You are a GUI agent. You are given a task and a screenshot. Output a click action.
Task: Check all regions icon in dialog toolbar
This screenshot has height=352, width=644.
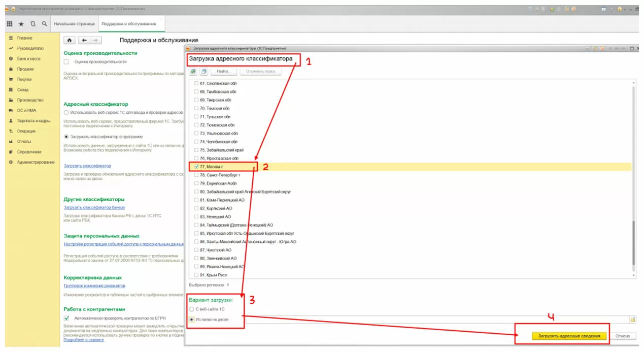tap(193, 72)
